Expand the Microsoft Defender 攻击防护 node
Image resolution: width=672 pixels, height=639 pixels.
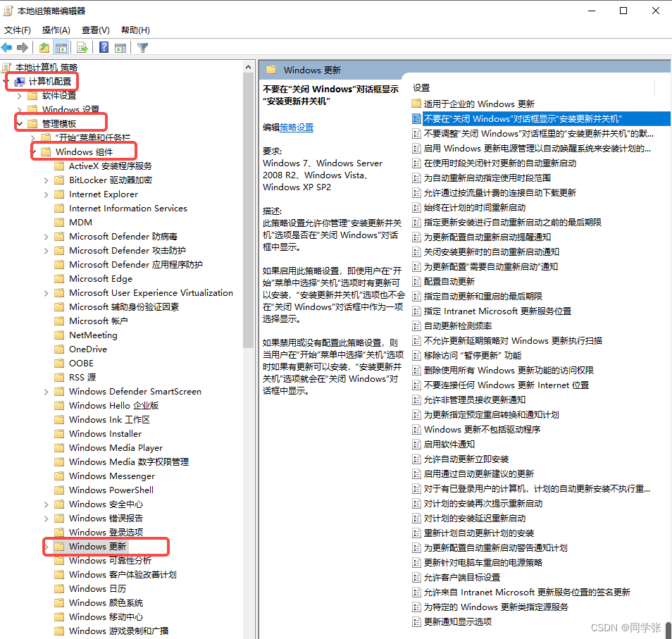point(46,251)
